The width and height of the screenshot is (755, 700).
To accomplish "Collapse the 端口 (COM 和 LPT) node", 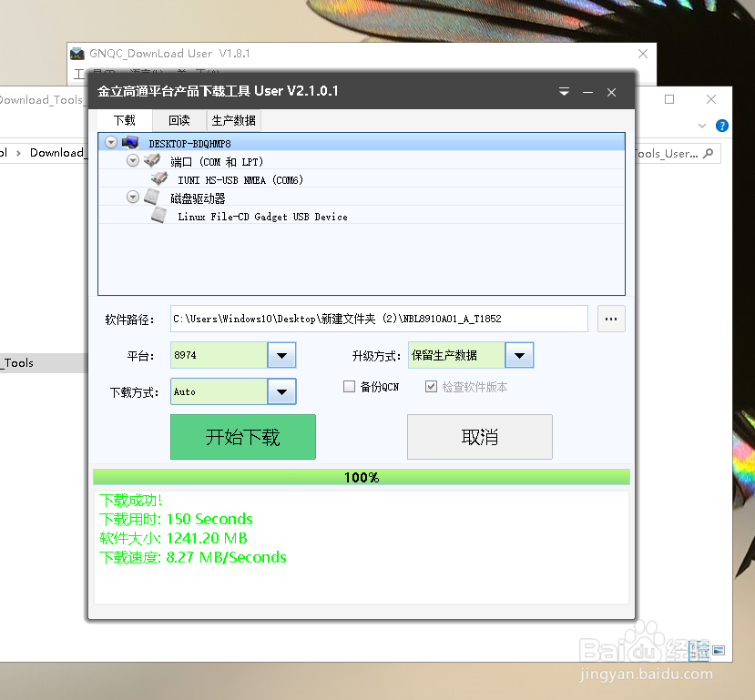I will click(133, 160).
